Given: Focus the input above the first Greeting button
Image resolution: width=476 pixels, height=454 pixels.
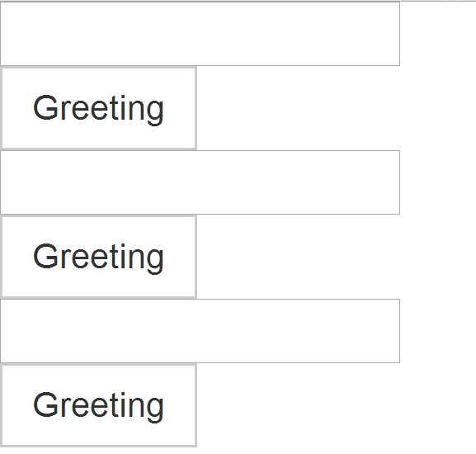Looking at the screenshot, I should (x=200, y=34).
